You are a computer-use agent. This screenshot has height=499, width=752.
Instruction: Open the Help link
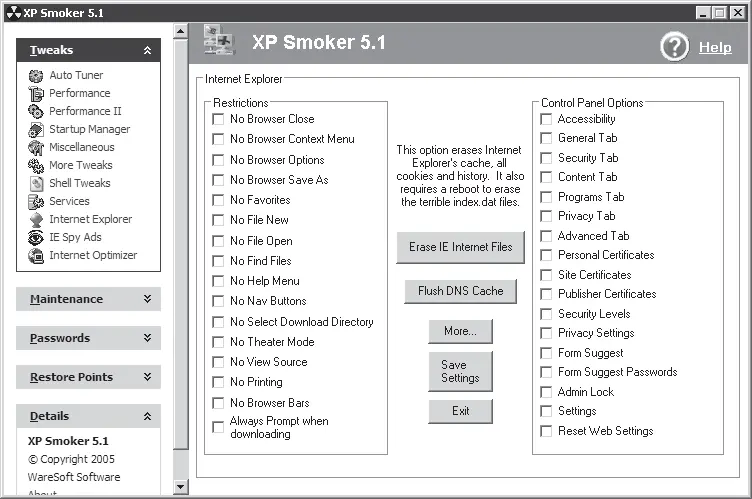[715, 48]
